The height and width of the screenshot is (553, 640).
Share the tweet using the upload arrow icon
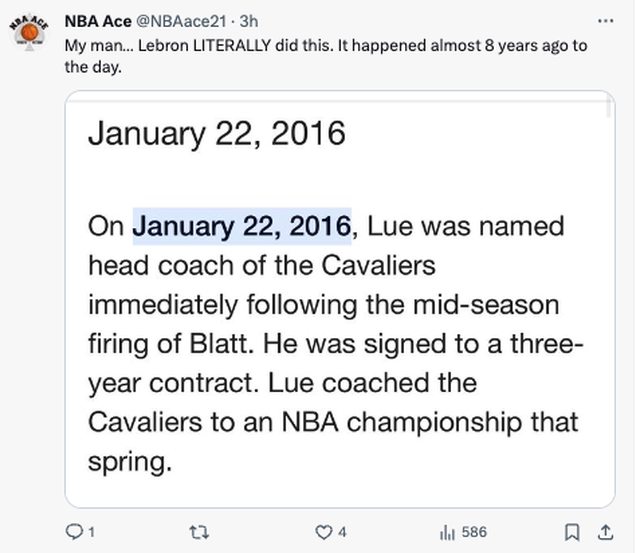point(604,532)
